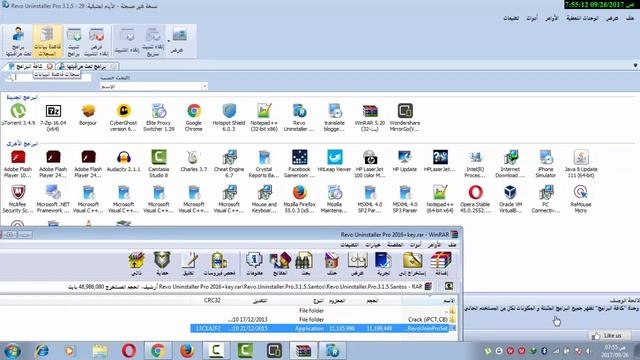Select the Audacity 2.1.1 program icon
The width and height of the screenshot is (640, 360).
point(124,161)
